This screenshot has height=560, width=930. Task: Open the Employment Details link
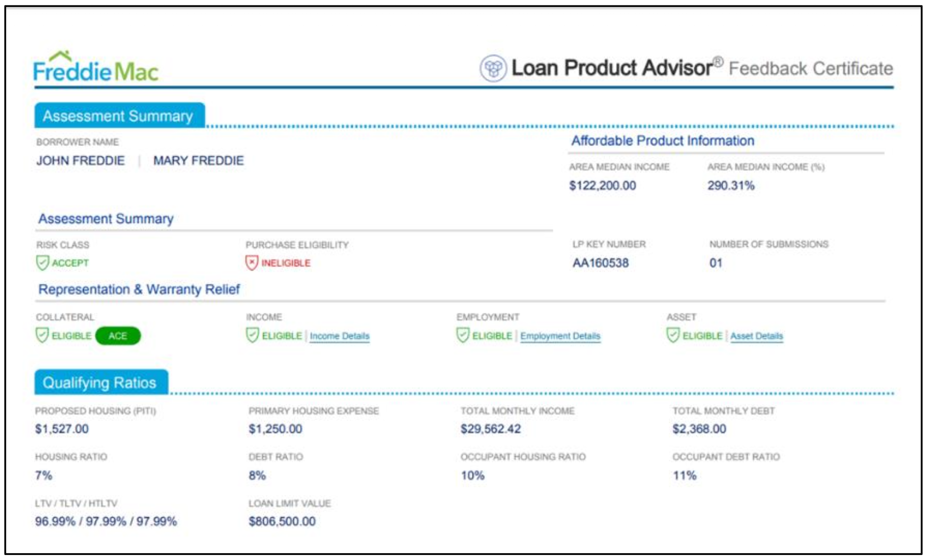(560, 336)
